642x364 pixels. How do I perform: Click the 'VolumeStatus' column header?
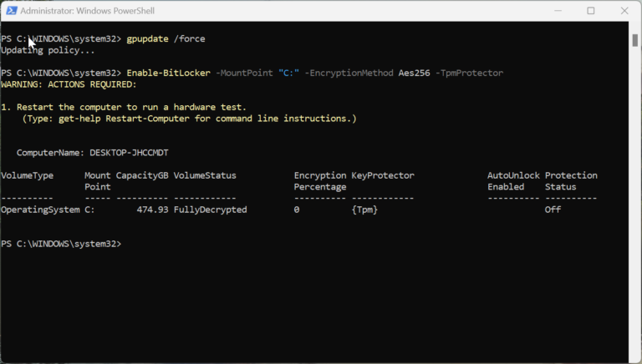[205, 175]
